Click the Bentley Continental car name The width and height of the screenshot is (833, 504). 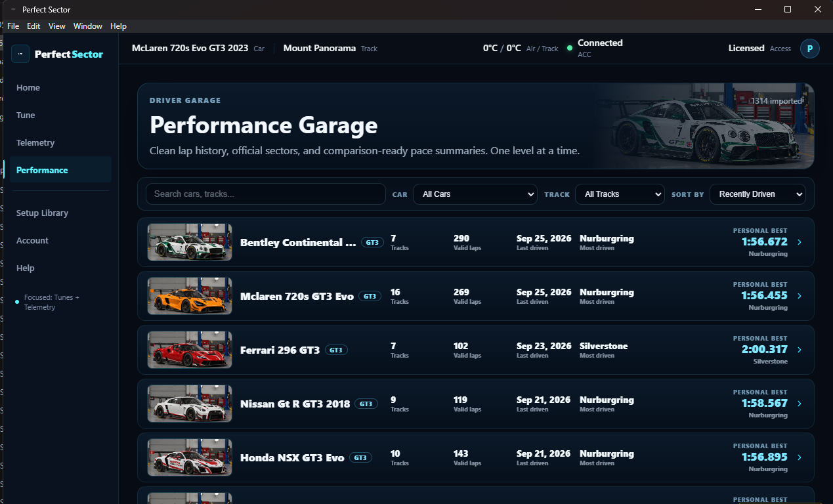click(298, 242)
